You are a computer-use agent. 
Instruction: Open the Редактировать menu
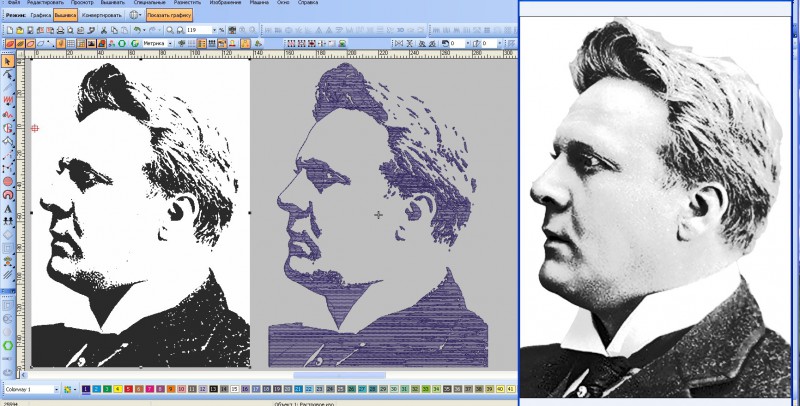point(44,3)
